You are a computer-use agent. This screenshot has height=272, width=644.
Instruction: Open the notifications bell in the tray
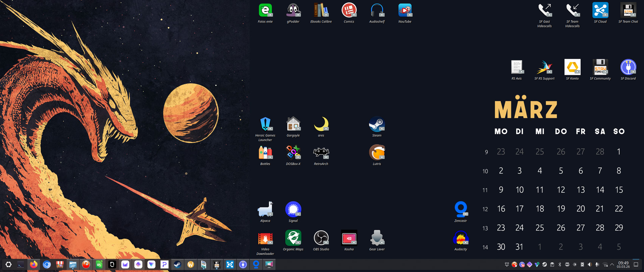pos(507,265)
